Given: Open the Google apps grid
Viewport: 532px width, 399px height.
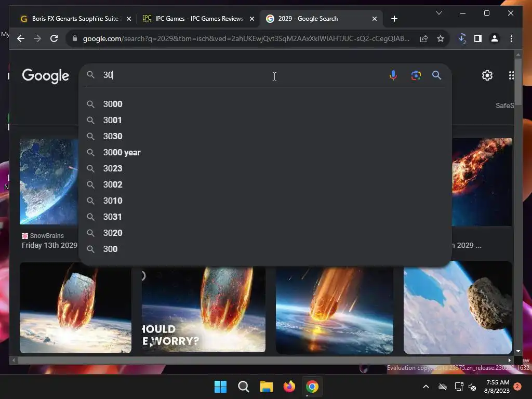Looking at the screenshot, I should click(511, 75).
